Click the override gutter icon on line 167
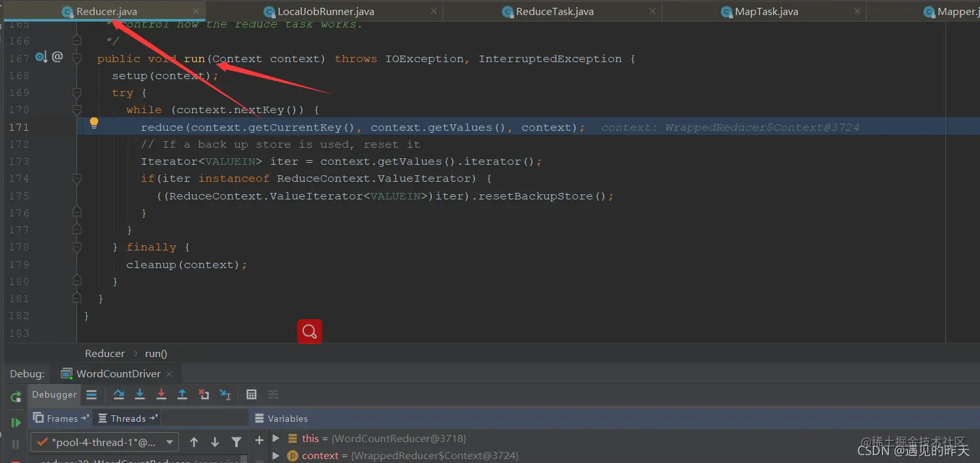The image size is (980, 463). (x=41, y=58)
